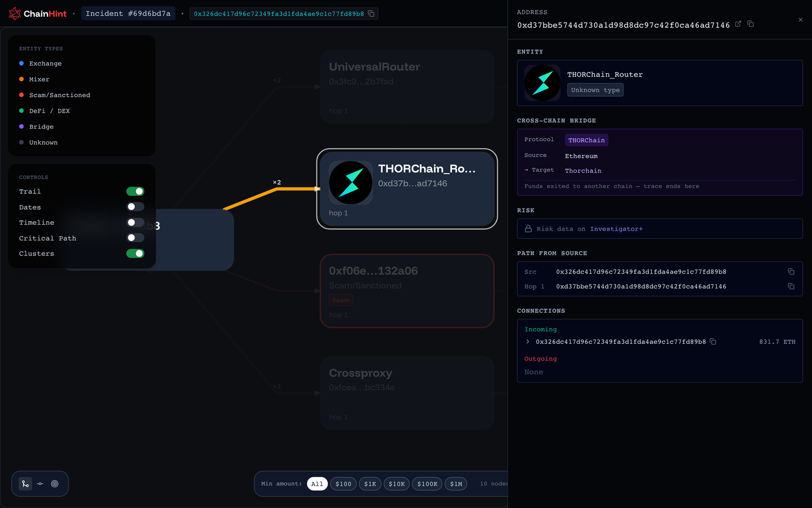
Task: Select the tree graph layout icon
Action: (x=25, y=484)
